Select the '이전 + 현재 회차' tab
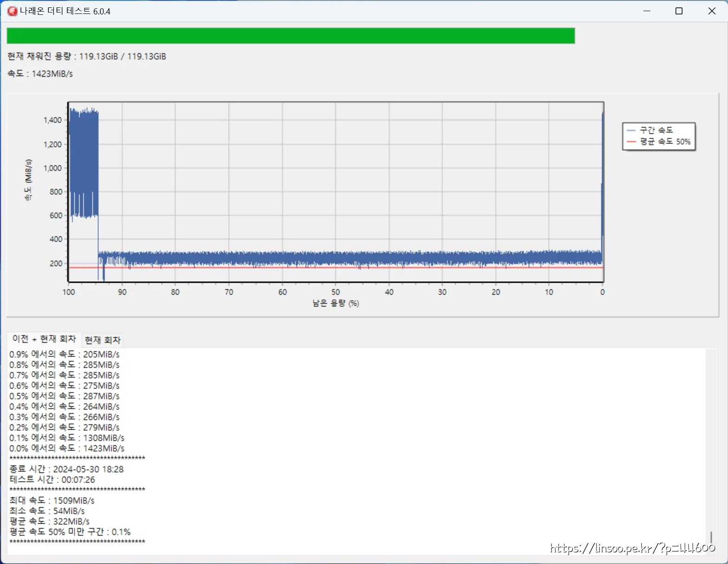The image size is (728, 564). point(44,339)
